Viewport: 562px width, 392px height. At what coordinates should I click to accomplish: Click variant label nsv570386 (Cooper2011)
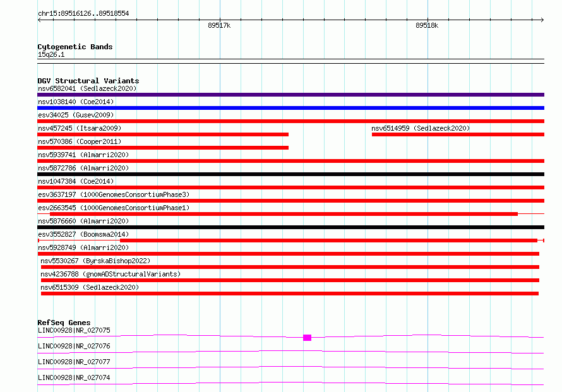click(80, 141)
